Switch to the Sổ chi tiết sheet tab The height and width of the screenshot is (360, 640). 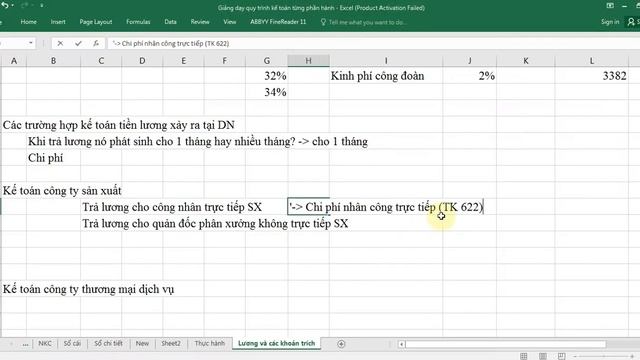[108, 343]
